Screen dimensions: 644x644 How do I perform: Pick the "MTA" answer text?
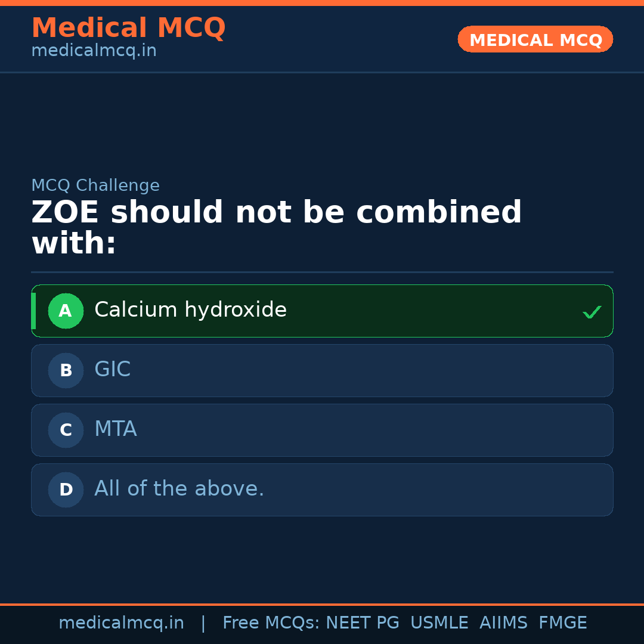click(115, 429)
